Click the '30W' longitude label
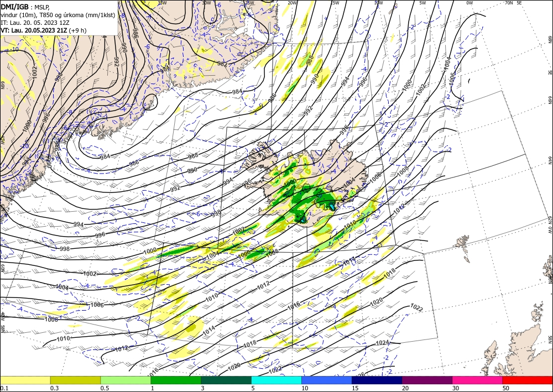Viewport: 553px width, 392px height. click(207, 3)
